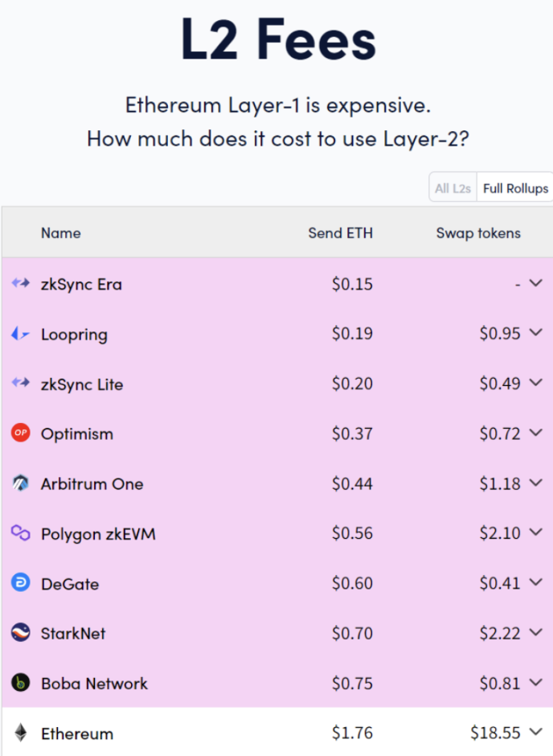
Task: Open the Polygon zkEVM name link
Action: pyautogui.click(x=98, y=534)
